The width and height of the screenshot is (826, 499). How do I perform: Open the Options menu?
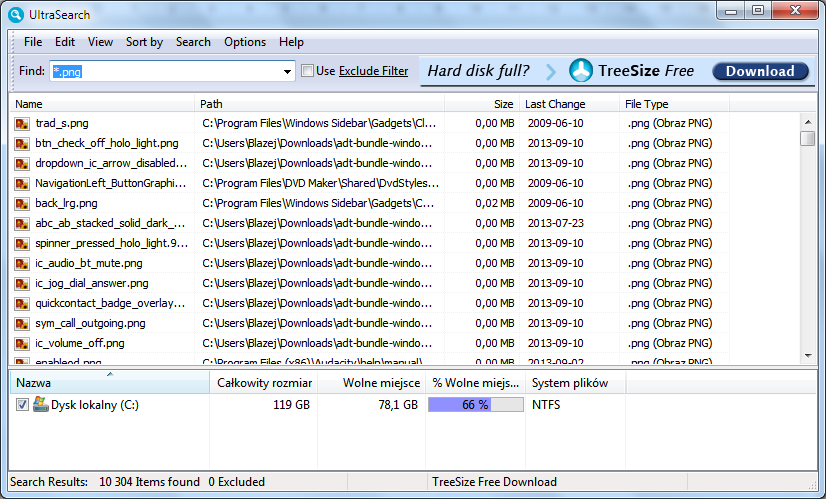pyautogui.click(x=245, y=42)
